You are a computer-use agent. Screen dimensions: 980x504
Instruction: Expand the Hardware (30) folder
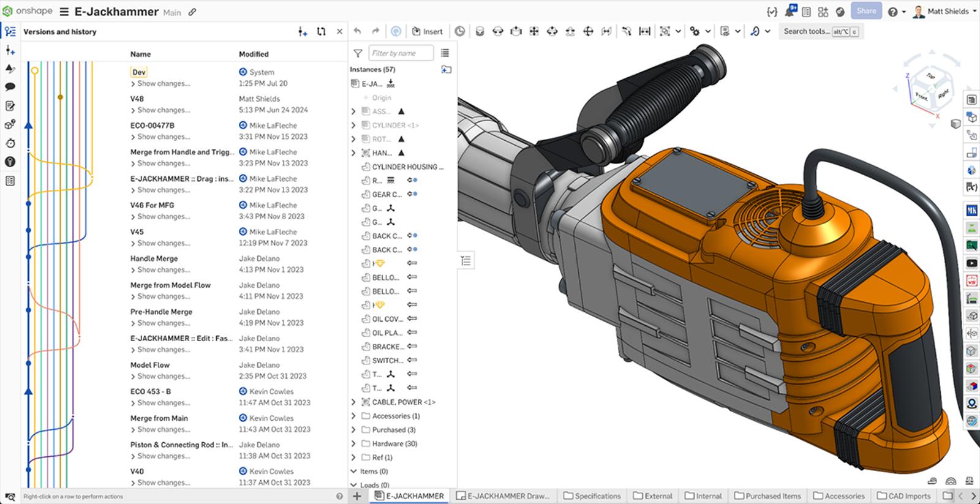point(353,444)
